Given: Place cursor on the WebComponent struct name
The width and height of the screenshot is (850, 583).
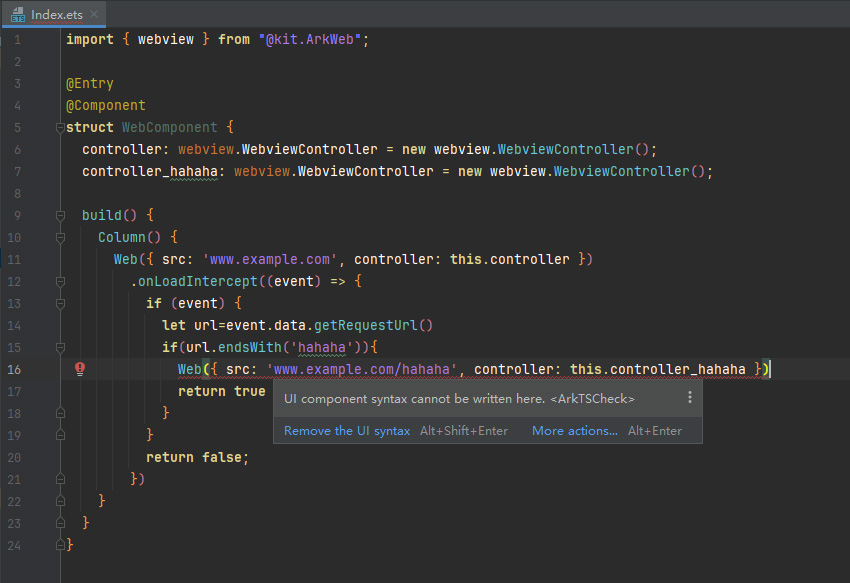Looking at the screenshot, I should coord(170,127).
